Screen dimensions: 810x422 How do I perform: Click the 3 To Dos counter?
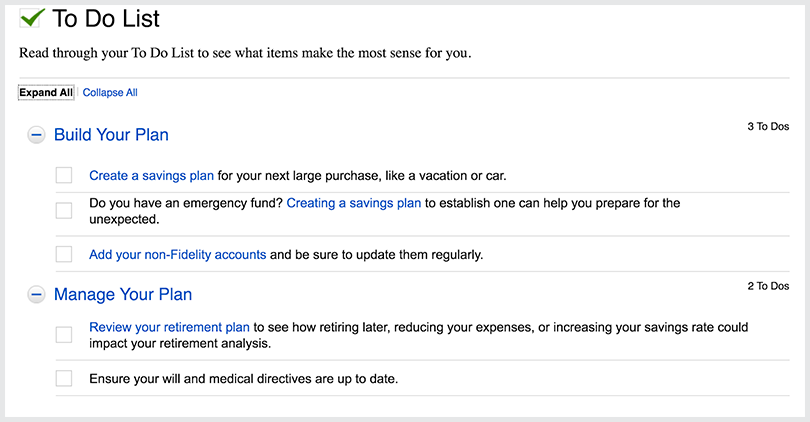click(768, 127)
